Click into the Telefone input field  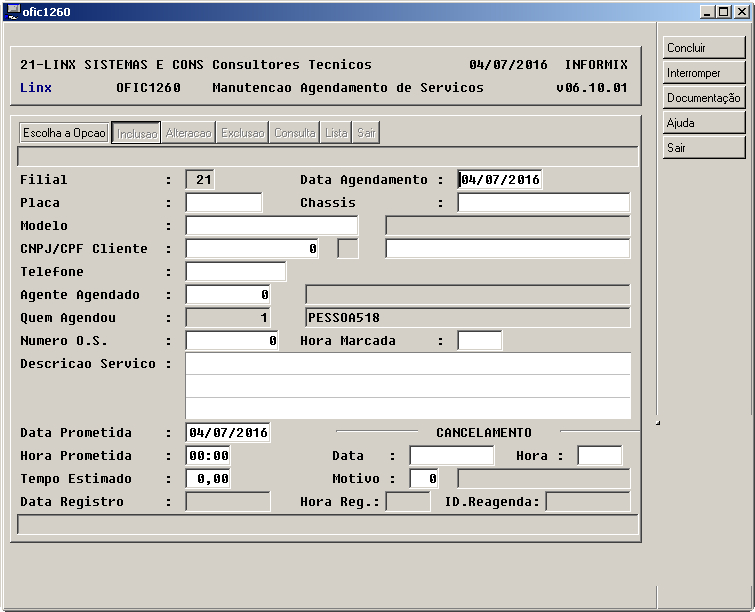(235, 272)
